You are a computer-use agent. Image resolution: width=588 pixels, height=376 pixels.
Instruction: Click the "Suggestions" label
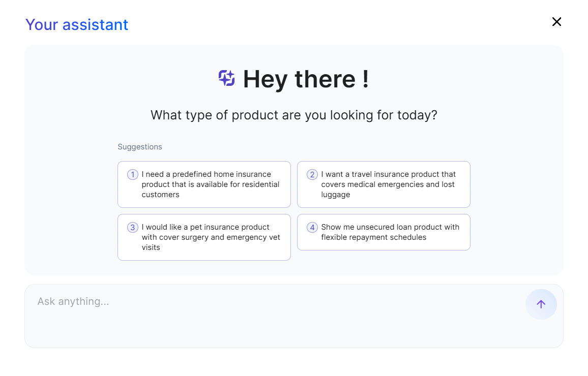click(x=140, y=147)
